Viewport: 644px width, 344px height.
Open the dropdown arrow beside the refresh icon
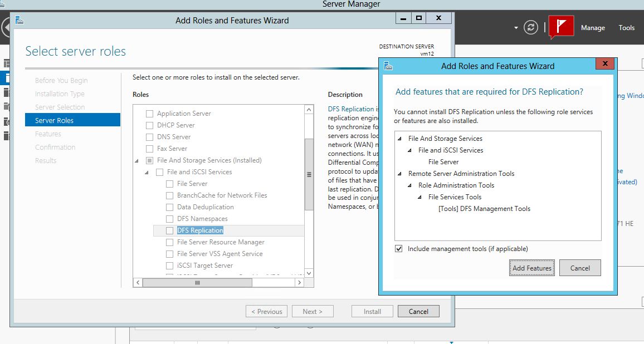pos(516,28)
